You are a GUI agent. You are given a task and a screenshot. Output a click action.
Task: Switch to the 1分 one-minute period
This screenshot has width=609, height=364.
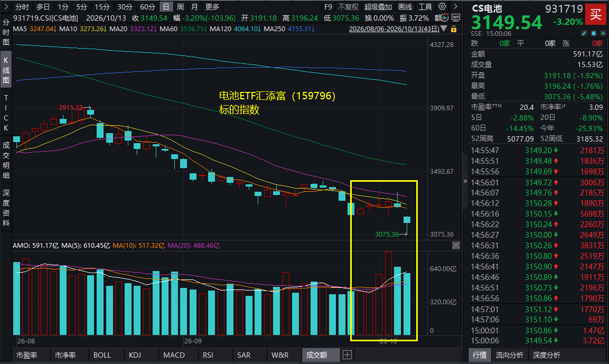(x=63, y=7)
